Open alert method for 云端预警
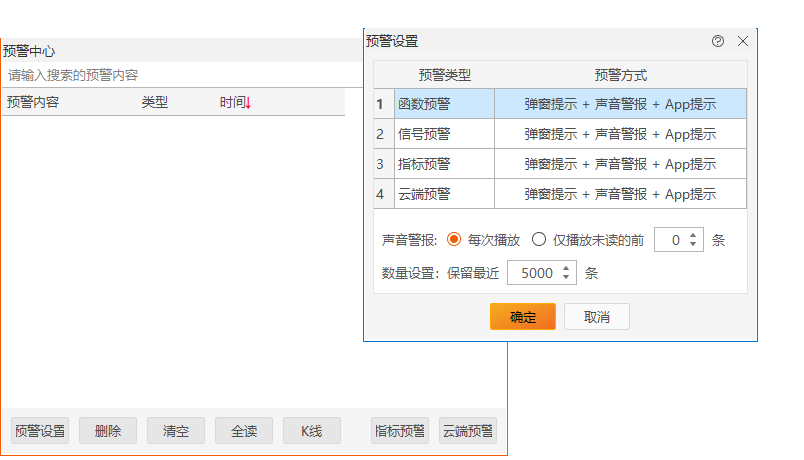Image resolution: width=804 pixels, height=460 pixels. pyautogui.click(x=620, y=194)
